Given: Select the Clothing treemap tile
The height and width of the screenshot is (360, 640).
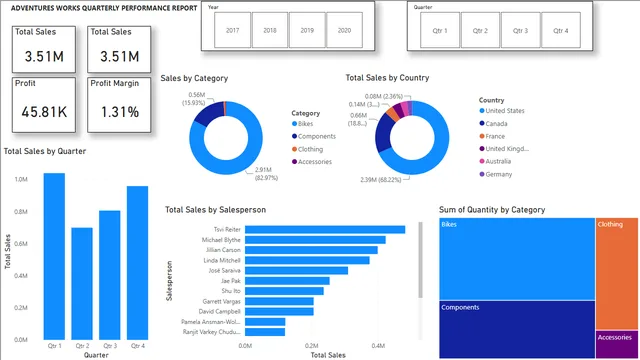Looking at the screenshot, I should [x=617, y=273].
